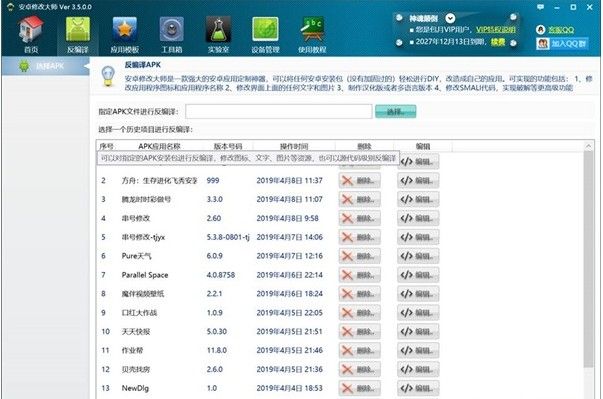Open the 客服QQ link
Viewport: 603px width, 399px height.
point(561,30)
